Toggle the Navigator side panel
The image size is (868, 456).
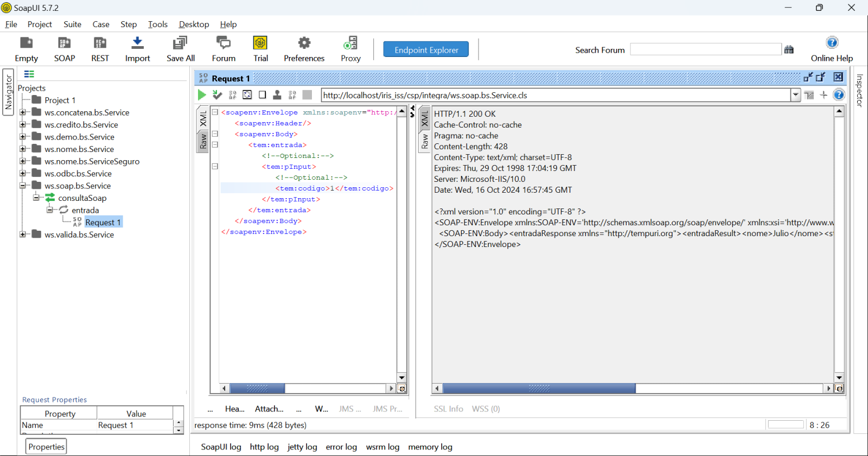(8, 92)
